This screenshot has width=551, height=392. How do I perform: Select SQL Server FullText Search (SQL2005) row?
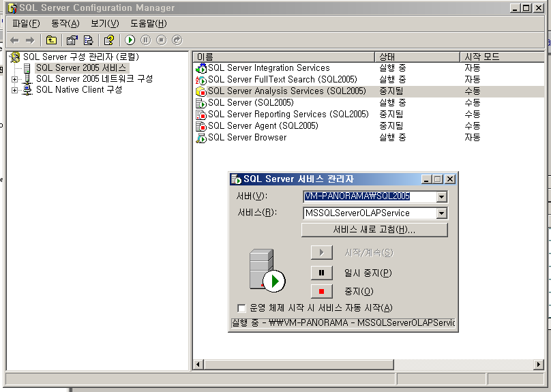pos(369,80)
